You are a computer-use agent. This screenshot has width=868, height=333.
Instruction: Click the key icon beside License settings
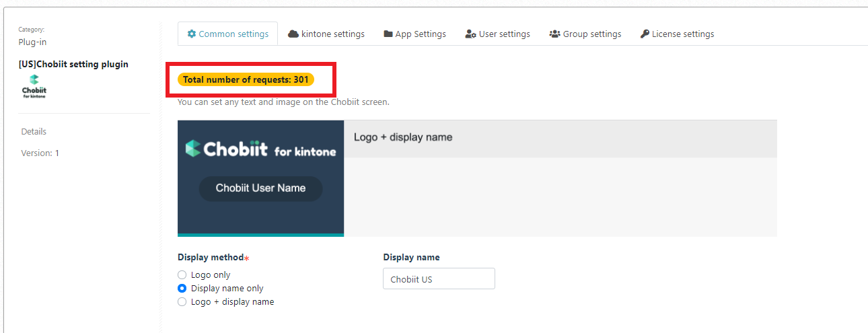[x=645, y=34]
